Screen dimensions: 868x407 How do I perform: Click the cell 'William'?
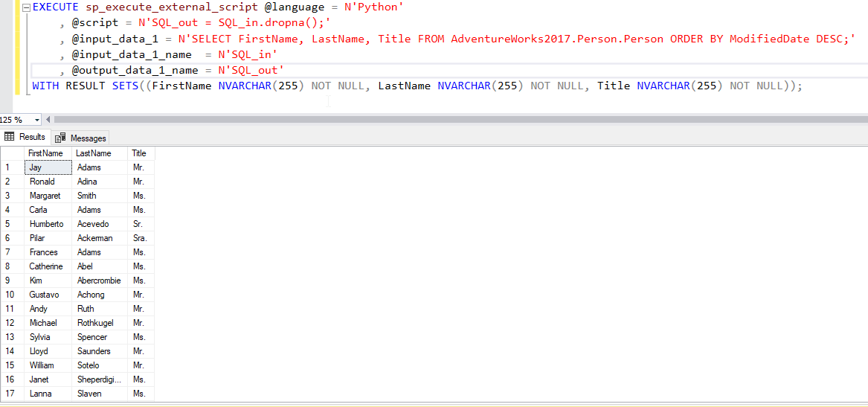tap(48, 365)
